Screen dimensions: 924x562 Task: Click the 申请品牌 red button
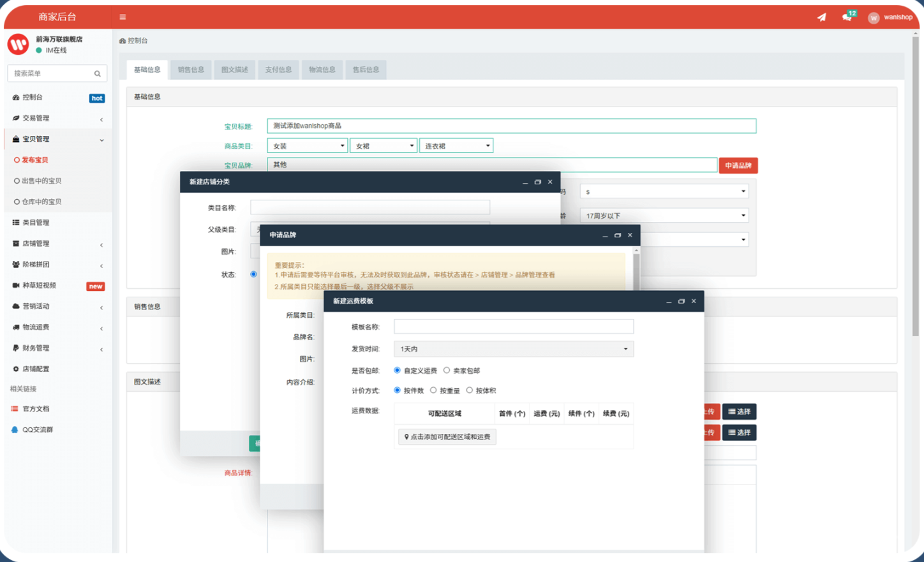738,166
